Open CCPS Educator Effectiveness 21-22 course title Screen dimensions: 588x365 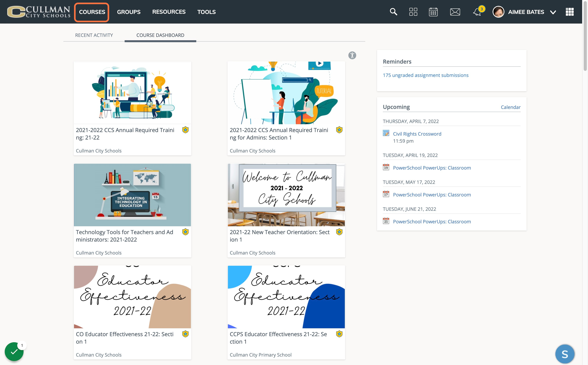[x=278, y=338]
